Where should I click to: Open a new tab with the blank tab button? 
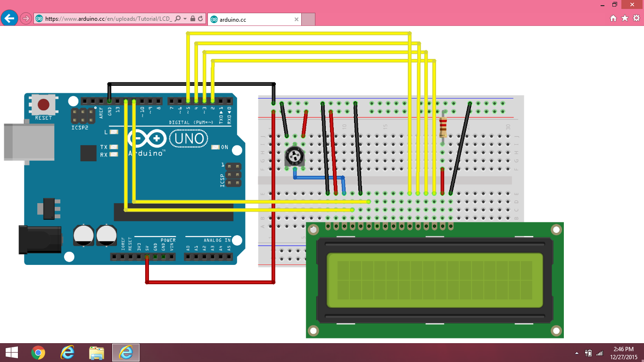[x=308, y=19]
